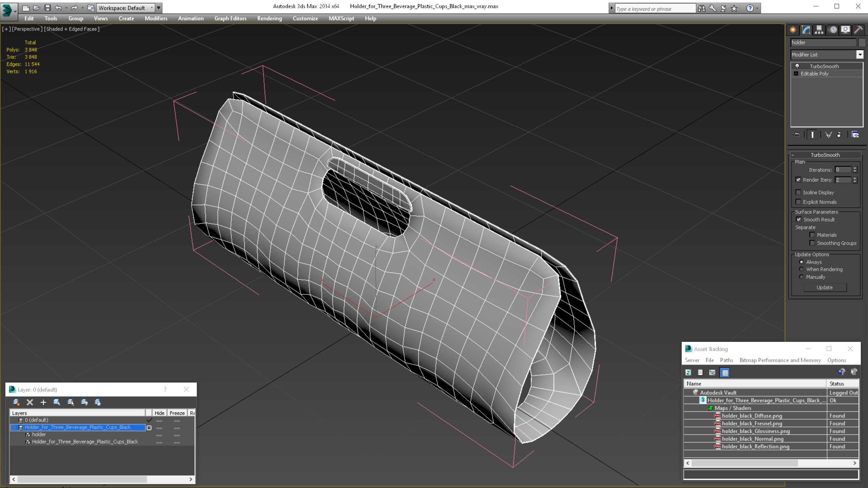Screen dimensions: 868x488
Task: Click the Save File floppy icon
Action: click(x=48, y=8)
